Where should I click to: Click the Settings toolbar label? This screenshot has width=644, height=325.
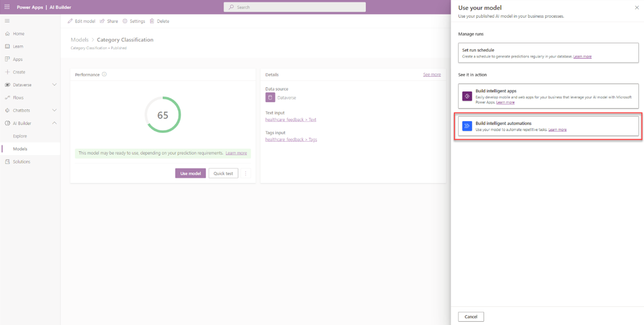click(x=138, y=21)
